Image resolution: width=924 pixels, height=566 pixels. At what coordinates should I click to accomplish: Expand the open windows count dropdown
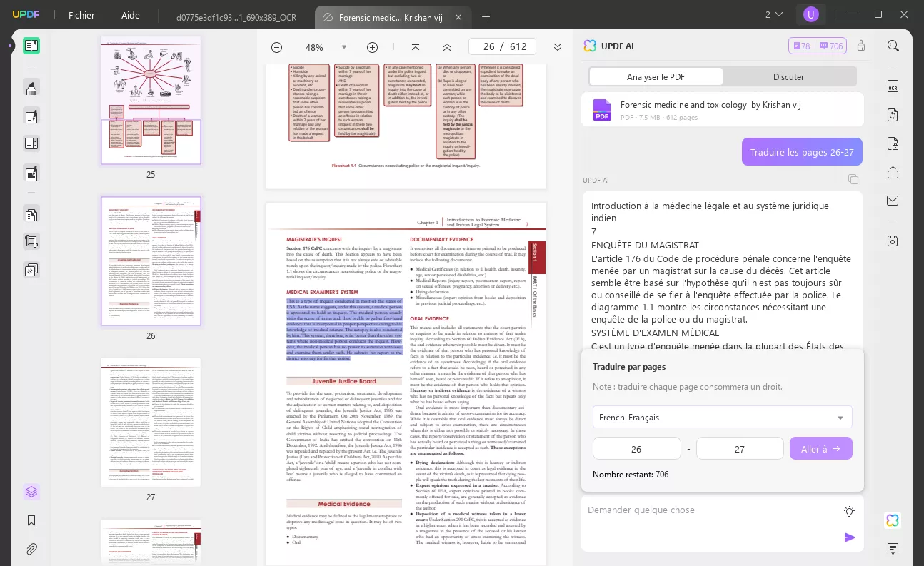tap(774, 14)
